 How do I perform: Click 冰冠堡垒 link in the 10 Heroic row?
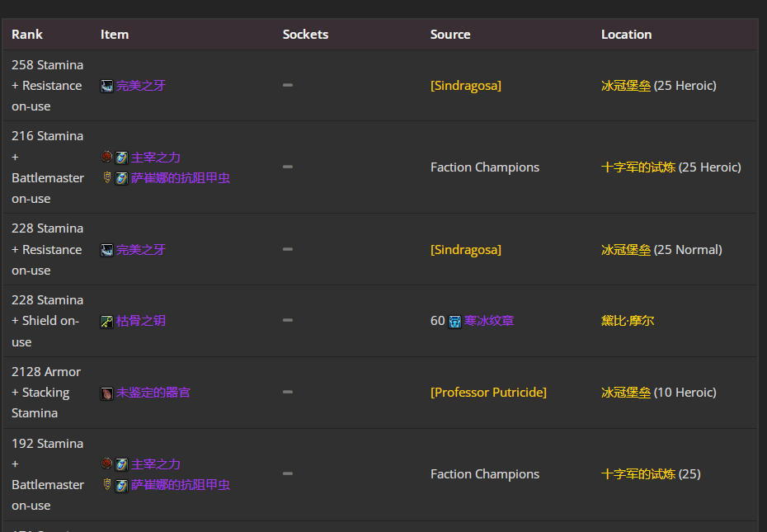[625, 392]
